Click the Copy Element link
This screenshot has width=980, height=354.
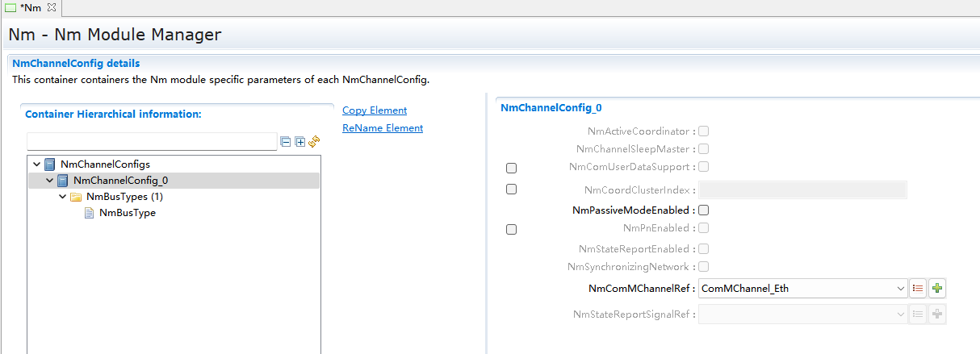click(375, 110)
